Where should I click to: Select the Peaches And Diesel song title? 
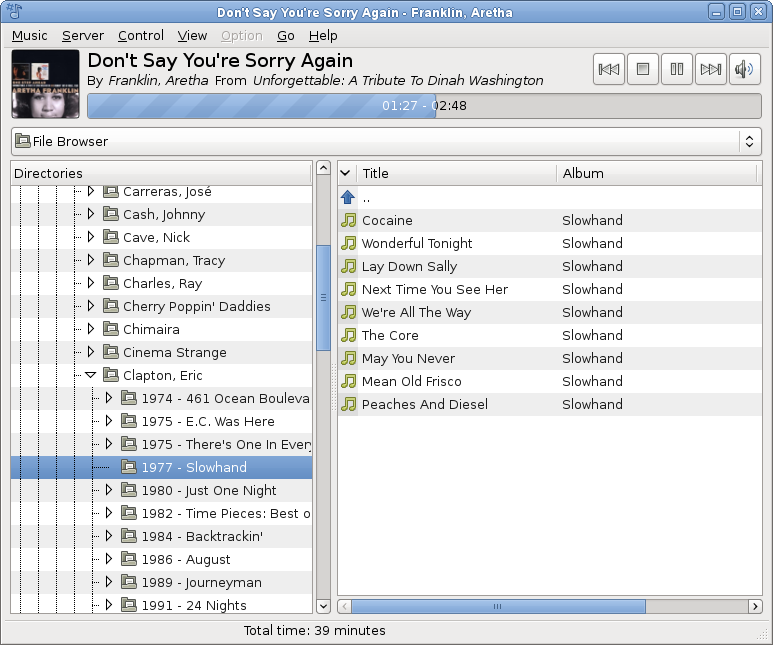coord(424,404)
